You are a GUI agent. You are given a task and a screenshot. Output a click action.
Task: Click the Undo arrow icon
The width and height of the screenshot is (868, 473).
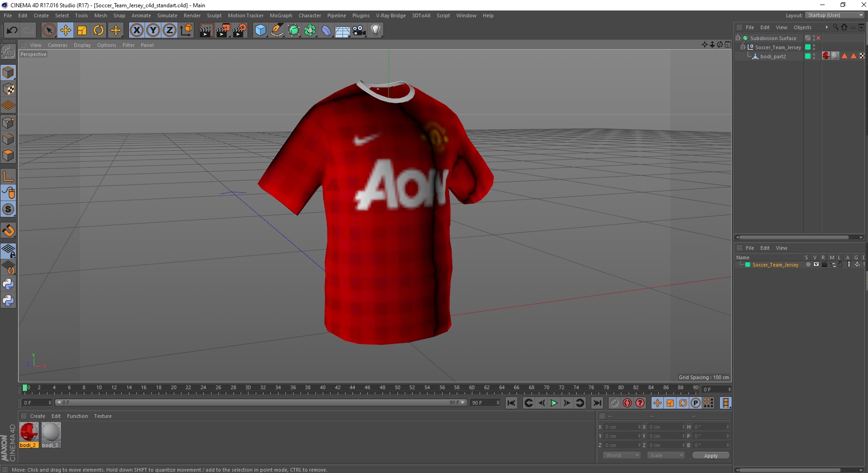click(x=12, y=31)
